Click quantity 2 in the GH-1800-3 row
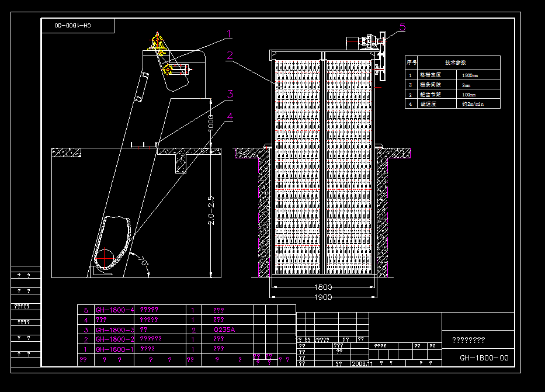Screen dimensions: 545x392 click(x=193, y=330)
